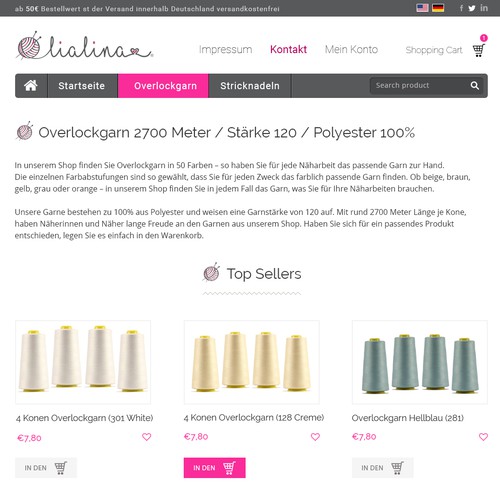Open the Overlockgarn menu tab
Image resolution: width=500 pixels, height=500 pixels.
[163, 86]
